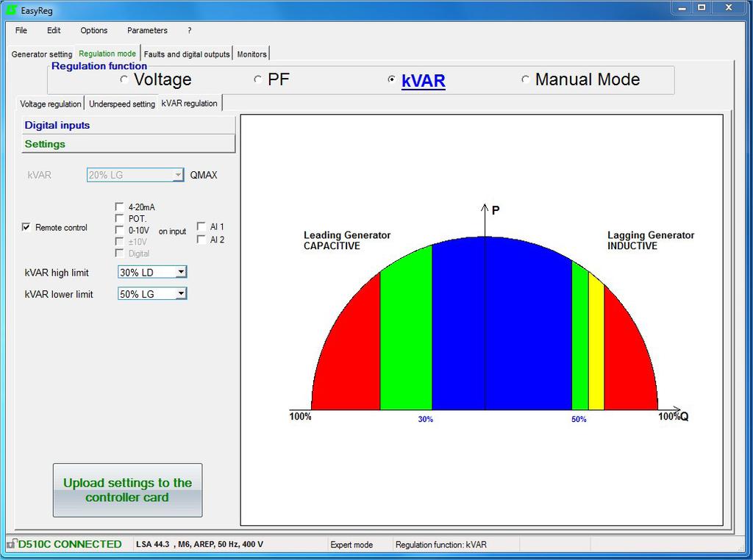The image size is (753, 560).
Task: Enable the 4-20mA checkbox
Action: click(x=120, y=207)
